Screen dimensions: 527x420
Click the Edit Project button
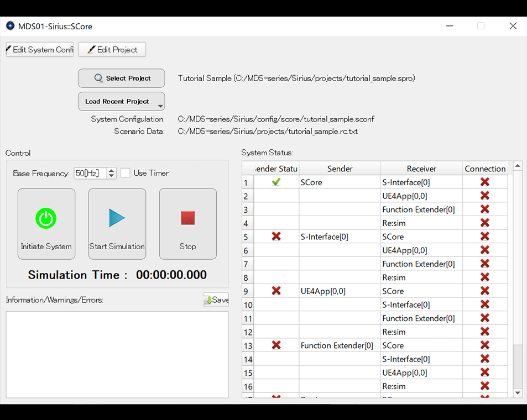coord(112,50)
